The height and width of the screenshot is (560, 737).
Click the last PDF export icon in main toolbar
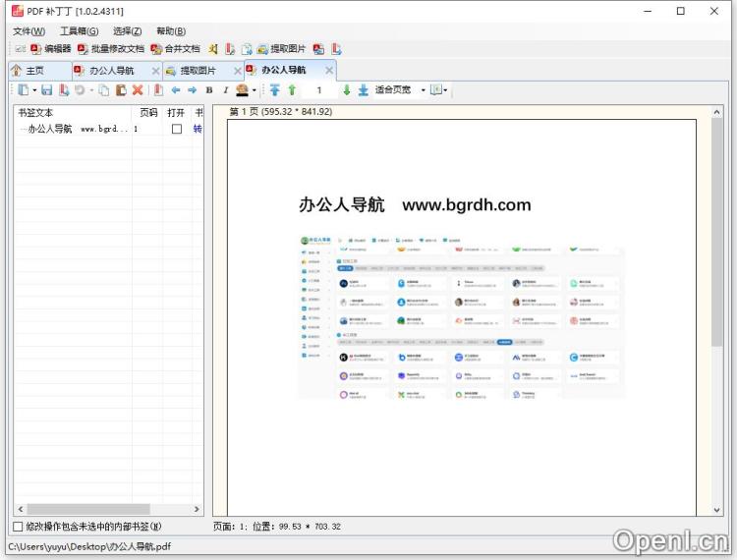point(336,49)
